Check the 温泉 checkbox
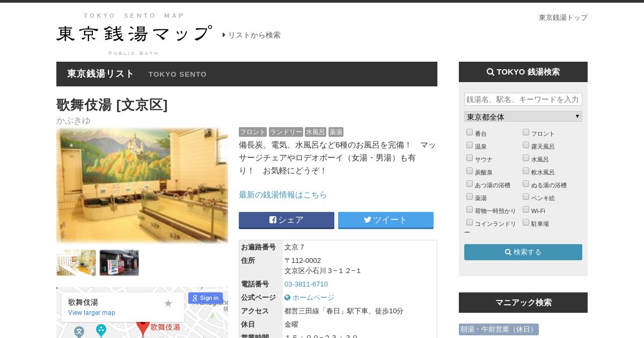 pos(470,145)
